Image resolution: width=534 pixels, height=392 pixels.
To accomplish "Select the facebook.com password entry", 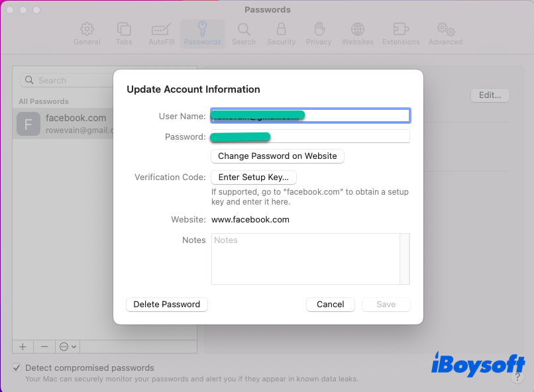I will click(x=64, y=124).
